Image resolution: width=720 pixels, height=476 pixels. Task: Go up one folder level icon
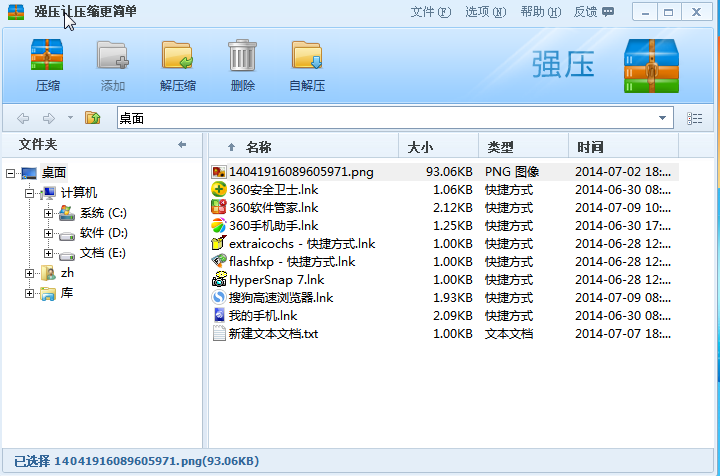pyautogui.click(x=92, y=118)
